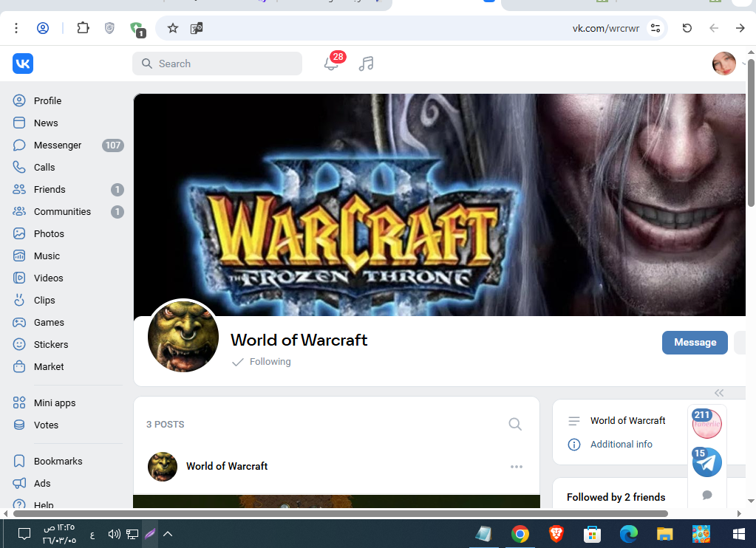
Task: Open the volume speaker tray icon
Action: click(114, 534)
